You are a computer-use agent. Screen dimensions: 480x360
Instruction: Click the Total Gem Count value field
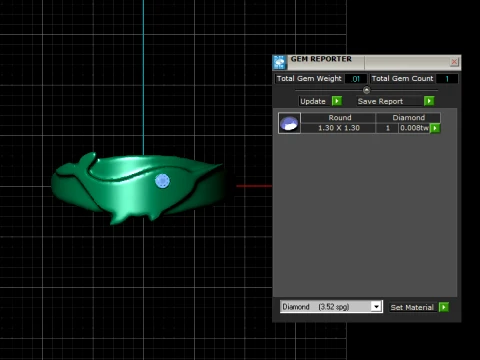(447, 79)
